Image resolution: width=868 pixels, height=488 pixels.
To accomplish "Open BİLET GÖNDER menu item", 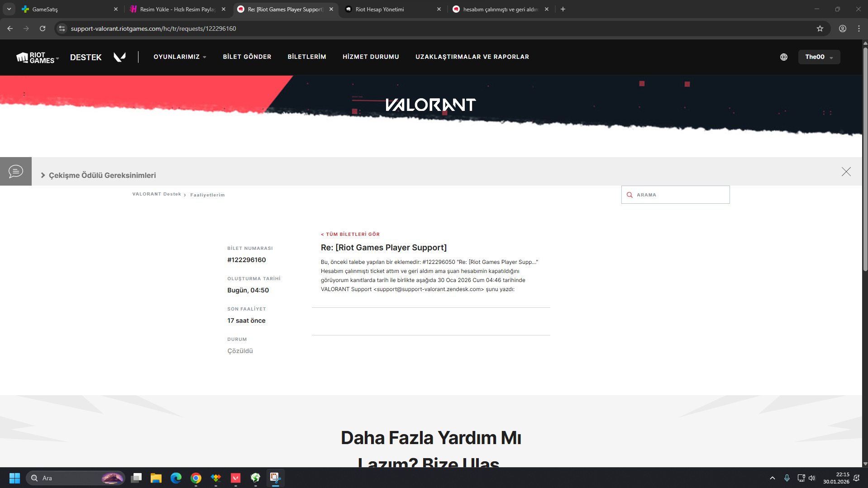I will click(247, 57).
